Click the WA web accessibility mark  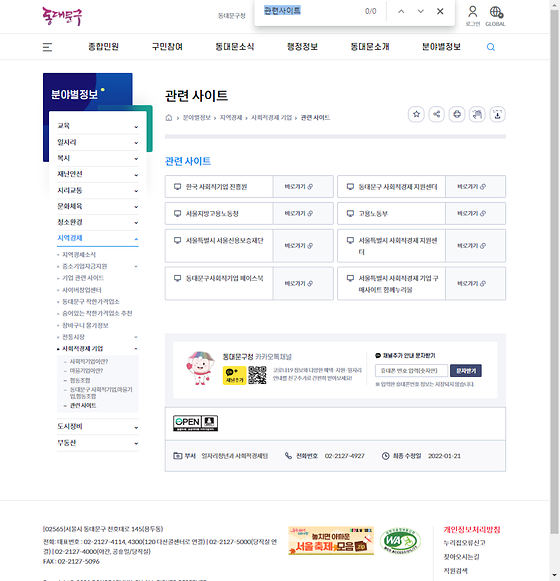(x=400, y=541)
